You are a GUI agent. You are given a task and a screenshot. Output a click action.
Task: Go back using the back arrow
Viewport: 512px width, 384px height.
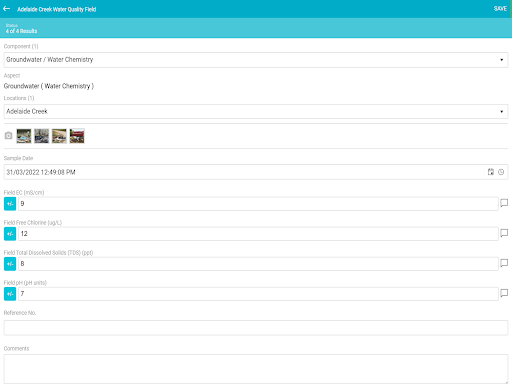[6, 9]
